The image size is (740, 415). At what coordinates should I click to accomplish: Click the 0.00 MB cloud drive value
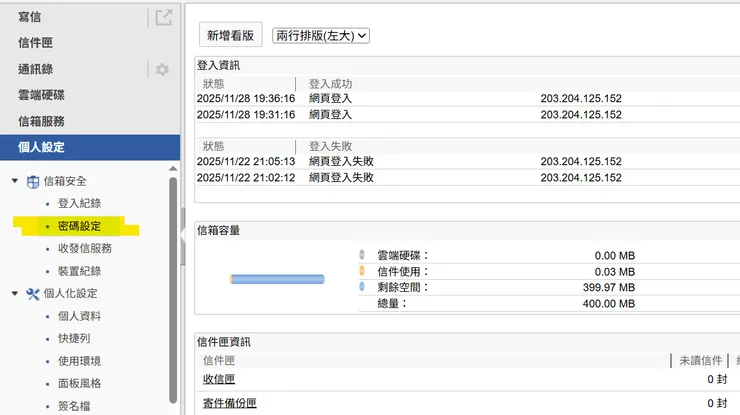tap(615, 256)
